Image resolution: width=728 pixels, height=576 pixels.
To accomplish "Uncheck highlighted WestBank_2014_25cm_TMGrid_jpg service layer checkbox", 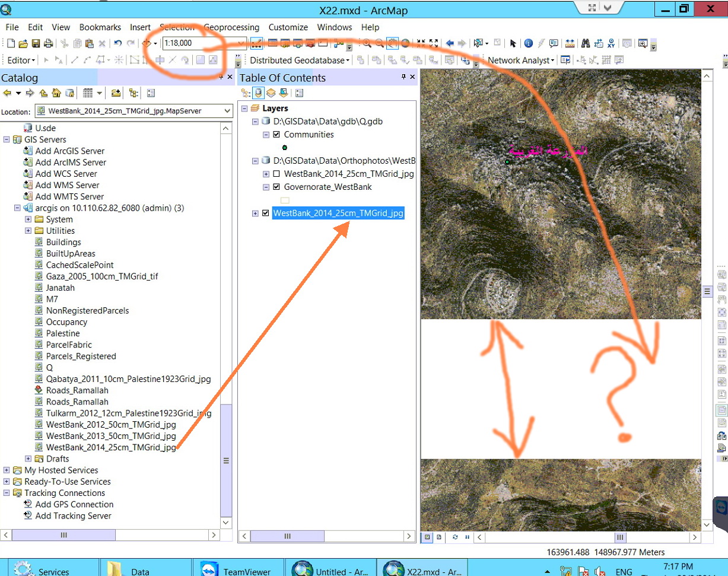I will (x=265, y=214).
